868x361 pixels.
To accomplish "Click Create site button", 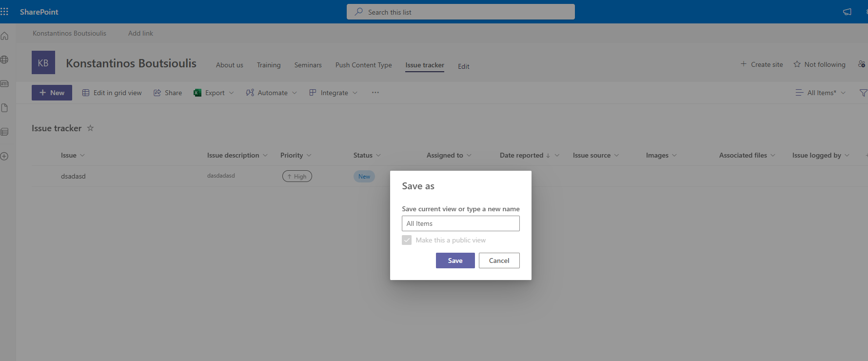I will tap(762, 64).
